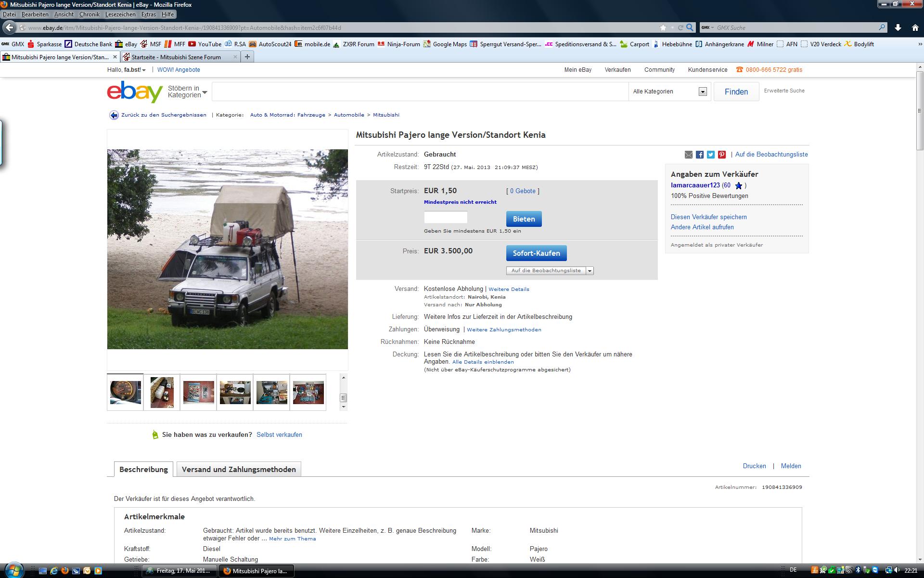Open the Firefox downloads arrow
The width and height of the screenshot is (924, 578).
tap(898, 28)
